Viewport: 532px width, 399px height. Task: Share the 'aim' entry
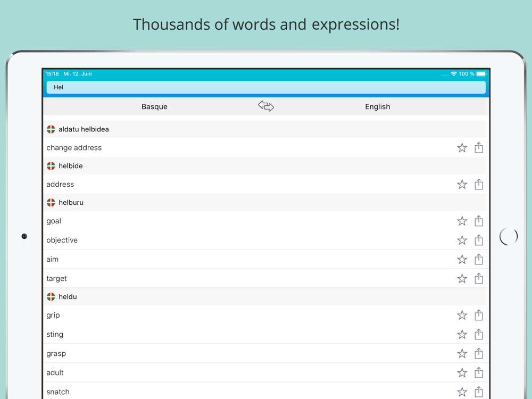pyautogui.click(x=478, y=259)
